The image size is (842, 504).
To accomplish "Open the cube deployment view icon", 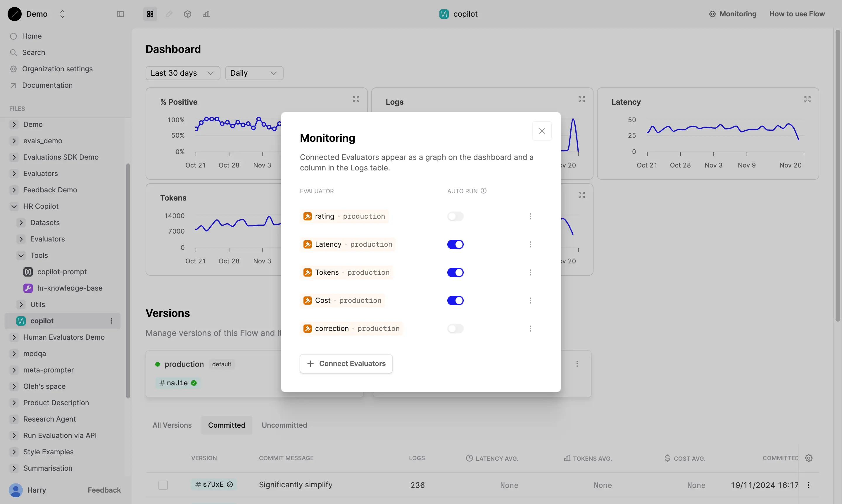I will [x=187, y=14].
